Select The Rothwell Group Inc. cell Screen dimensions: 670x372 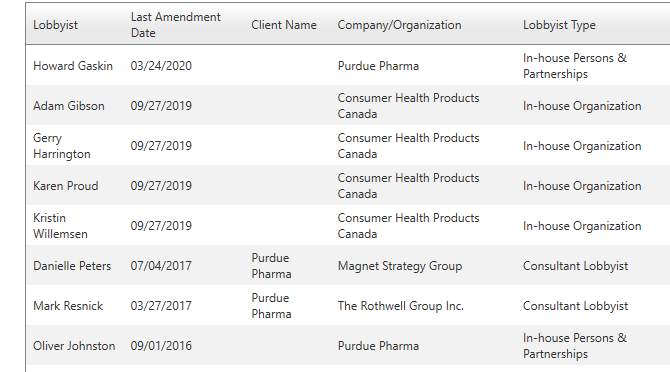pyautogui.click(x=401, y=306)
